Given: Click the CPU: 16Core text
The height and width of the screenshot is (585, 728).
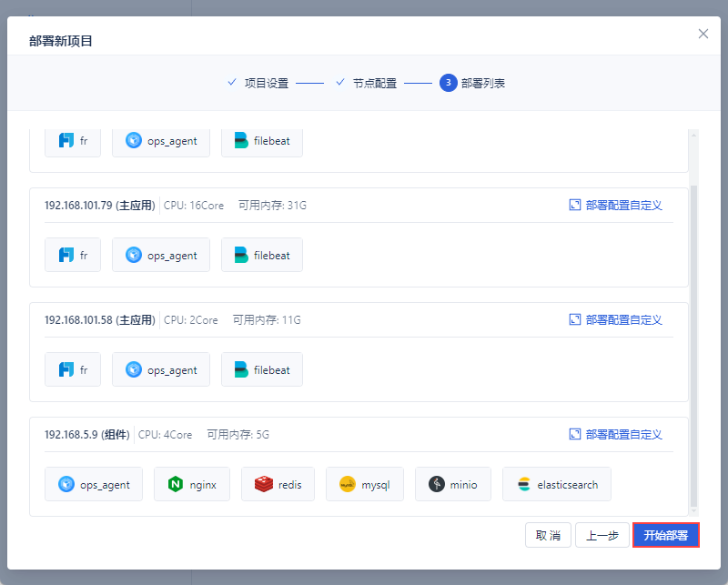Looking at the screenshot, I should [x=194, y=206].
